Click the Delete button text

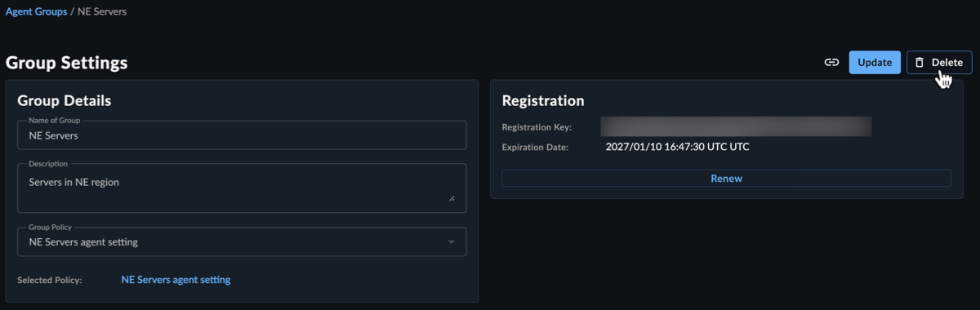(x=947, y=62)
